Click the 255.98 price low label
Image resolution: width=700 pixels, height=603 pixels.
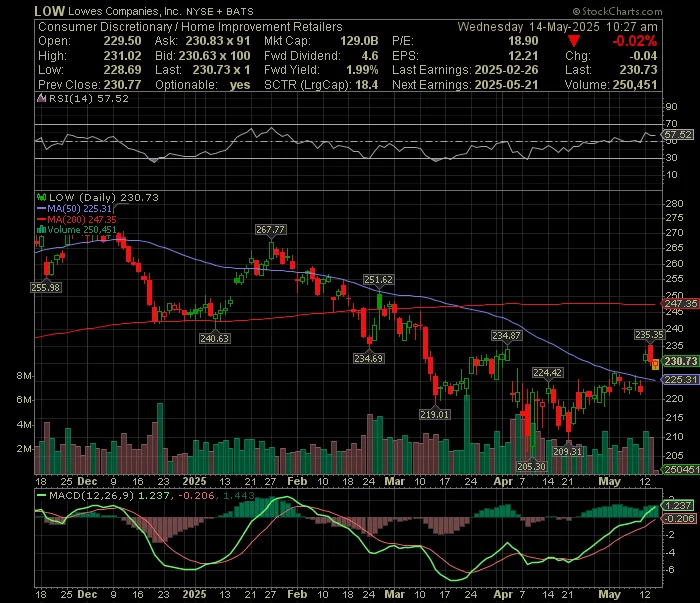46,287
